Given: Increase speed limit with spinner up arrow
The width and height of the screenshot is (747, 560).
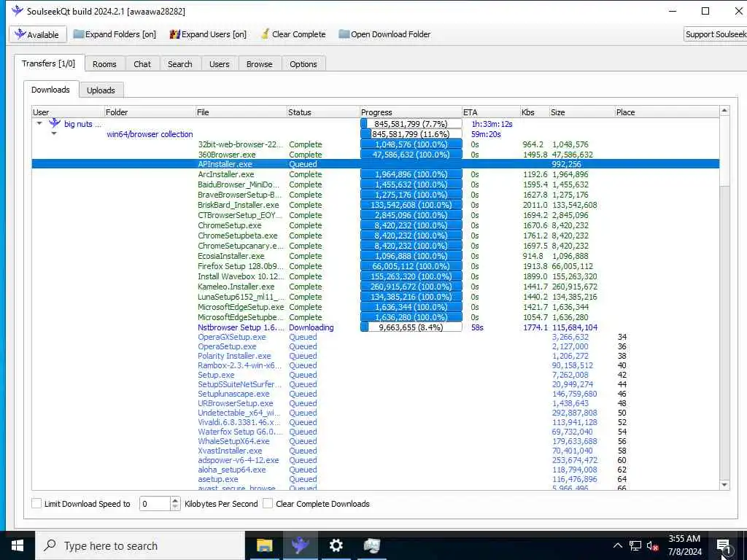Looking at the screenshot, I should click(x=175, y=500).
